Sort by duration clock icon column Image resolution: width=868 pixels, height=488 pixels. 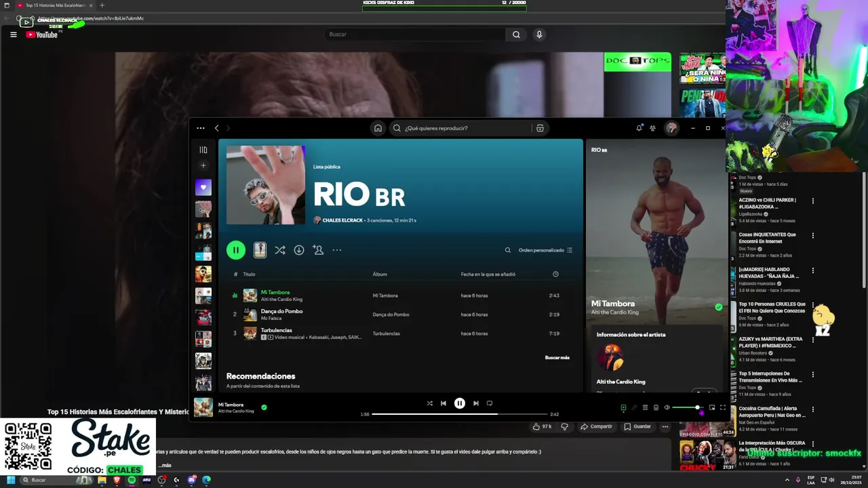[x=555, y=274]
